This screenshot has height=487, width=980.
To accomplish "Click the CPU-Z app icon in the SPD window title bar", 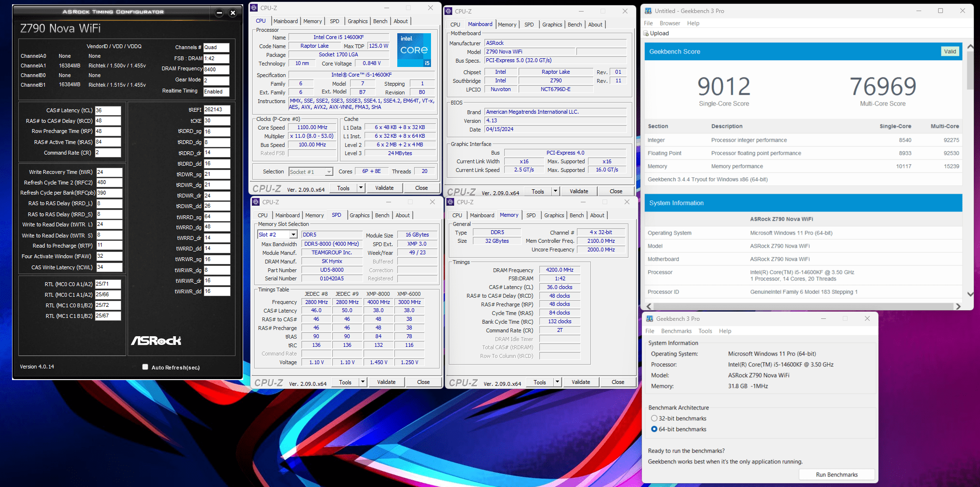I will (256, 202).
